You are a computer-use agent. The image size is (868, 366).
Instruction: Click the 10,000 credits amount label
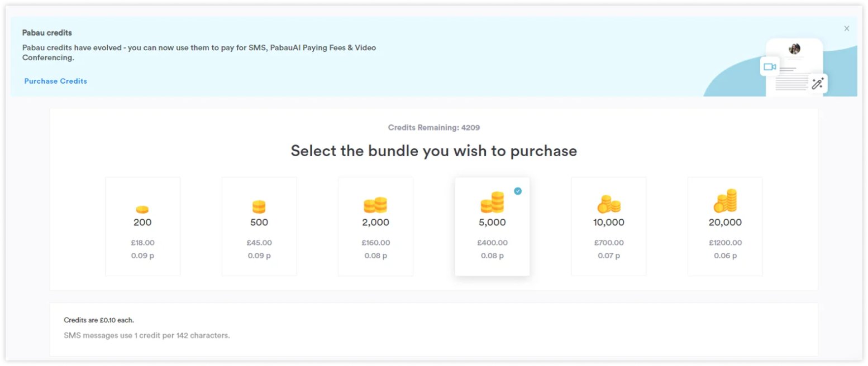609,222
